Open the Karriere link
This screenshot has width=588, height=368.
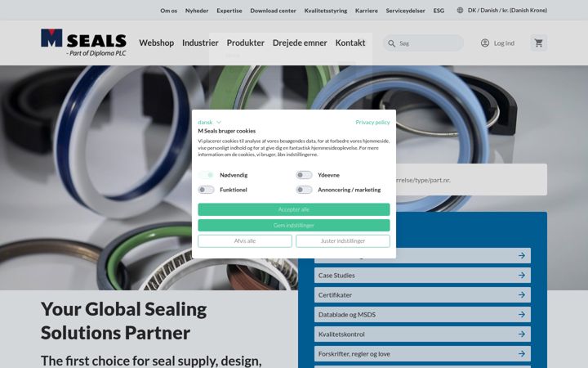(367, 11)
